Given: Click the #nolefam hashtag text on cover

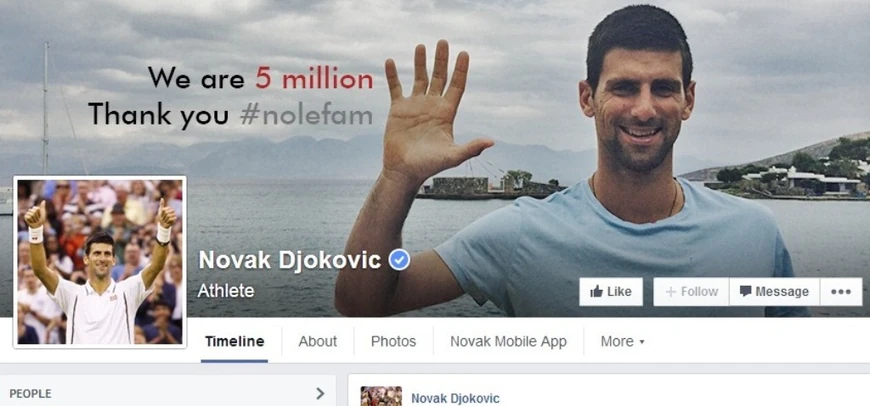Looking at the screenshot, I should coord(306,115).
